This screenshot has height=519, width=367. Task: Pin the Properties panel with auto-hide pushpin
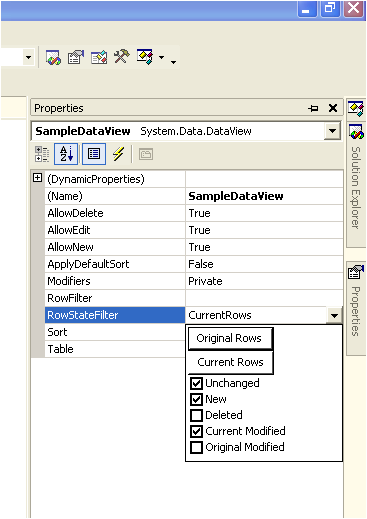tap(314, 108)
